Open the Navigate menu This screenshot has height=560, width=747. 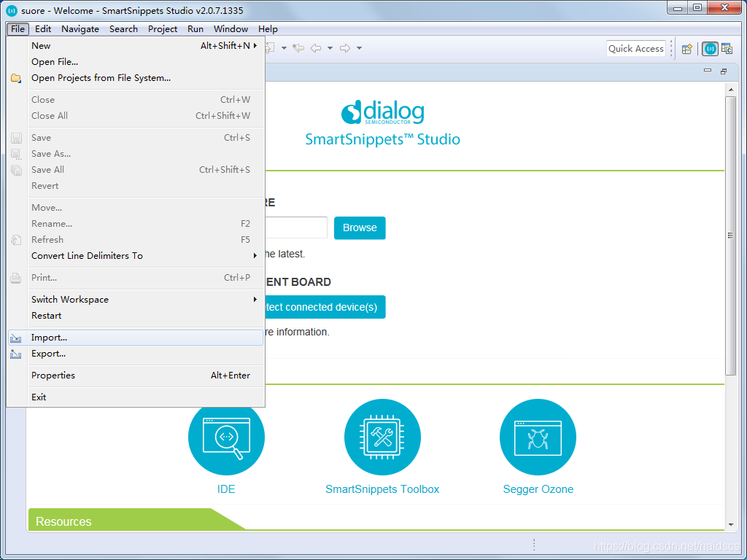click(80, 29)
